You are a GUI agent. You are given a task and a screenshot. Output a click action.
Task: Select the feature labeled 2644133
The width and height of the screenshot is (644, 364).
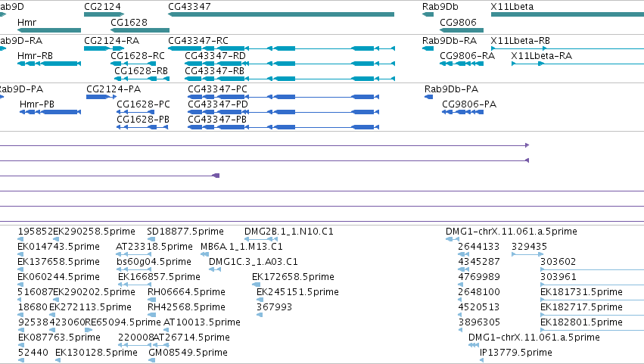478,247
